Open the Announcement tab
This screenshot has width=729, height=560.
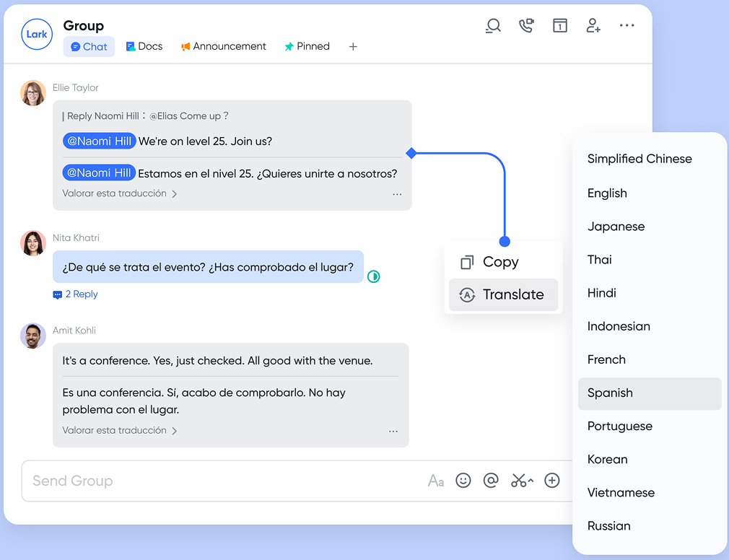pyautogui.click(x=223, y=46)
